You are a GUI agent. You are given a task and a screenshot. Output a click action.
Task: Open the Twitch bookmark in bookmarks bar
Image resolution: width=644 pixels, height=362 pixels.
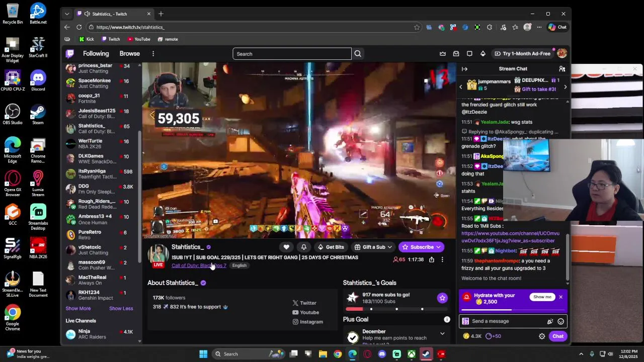coord(111,39)
